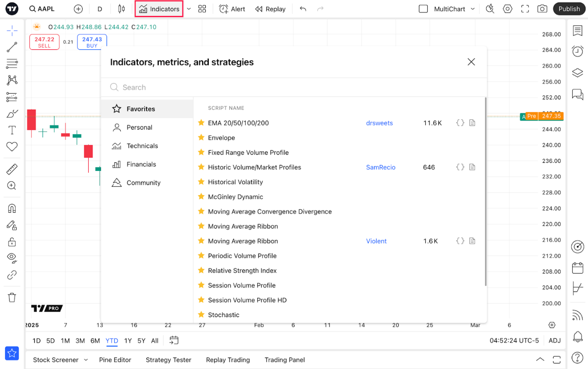This screenshot has height=369, width=588.
Task: Click the trash remove objects icon
Action: click(x=12, y=297)
